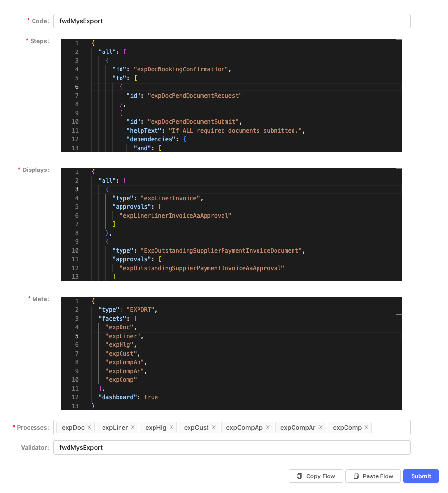Image resolution: width=448 pixels, height=493 pixels.
Task: Click "expLinerInvoice" in Displays editor
Action: 170,198
